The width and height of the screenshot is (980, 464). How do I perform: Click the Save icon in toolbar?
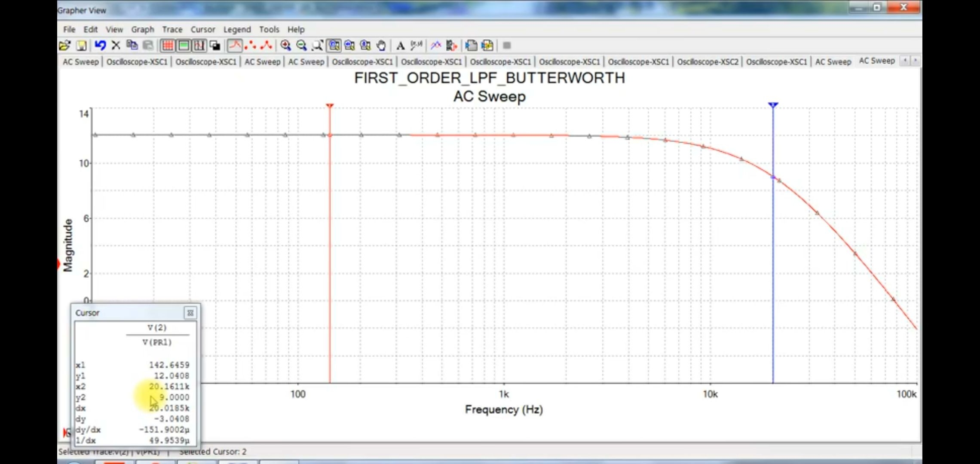[x=81, y=46]
